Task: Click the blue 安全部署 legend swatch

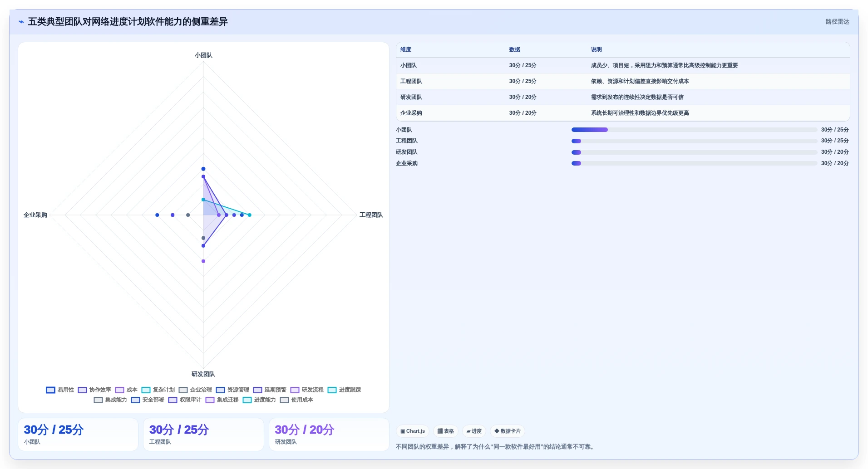Action: coord(135,400)
